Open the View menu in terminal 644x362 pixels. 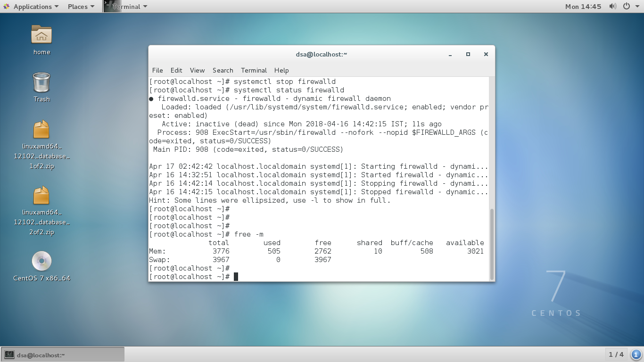click(197, 70)
